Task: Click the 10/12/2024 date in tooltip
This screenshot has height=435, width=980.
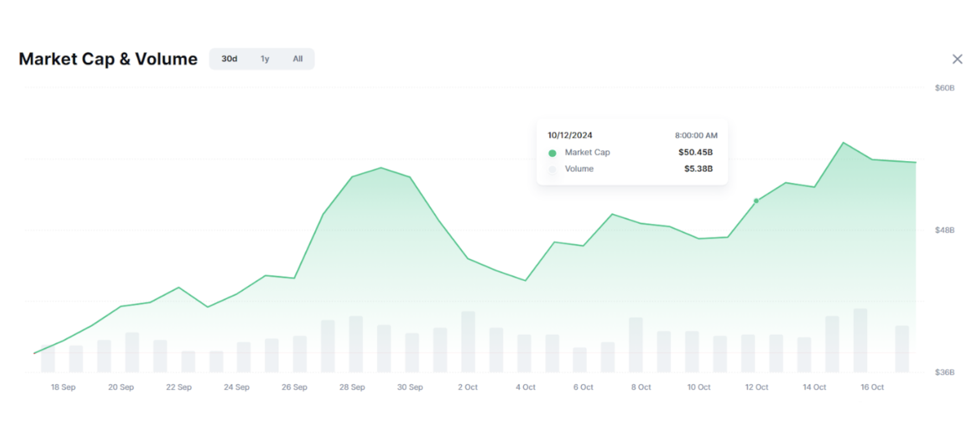Action: pos(570,135)
